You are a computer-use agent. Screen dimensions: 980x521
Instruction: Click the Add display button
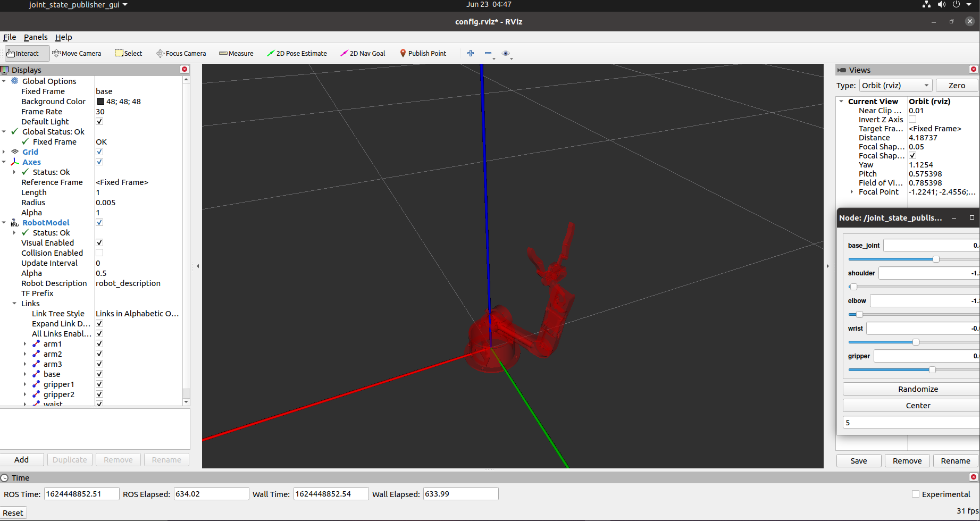22,460
